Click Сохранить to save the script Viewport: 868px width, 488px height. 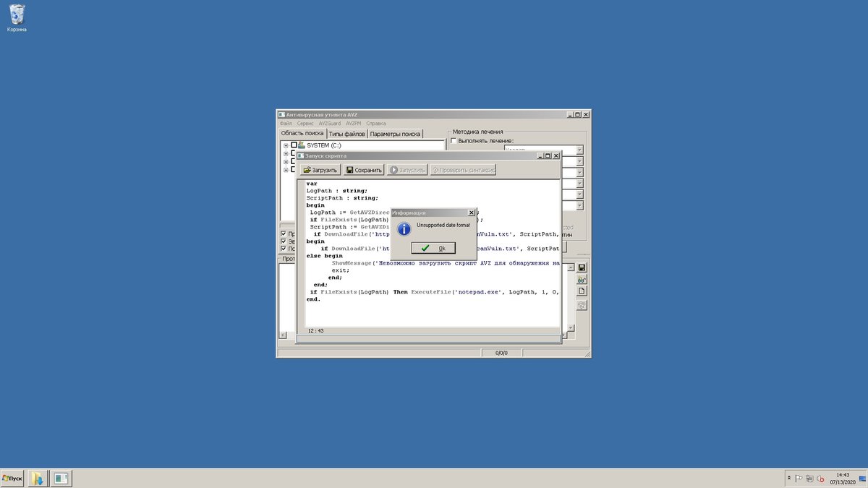pos(364,170)
